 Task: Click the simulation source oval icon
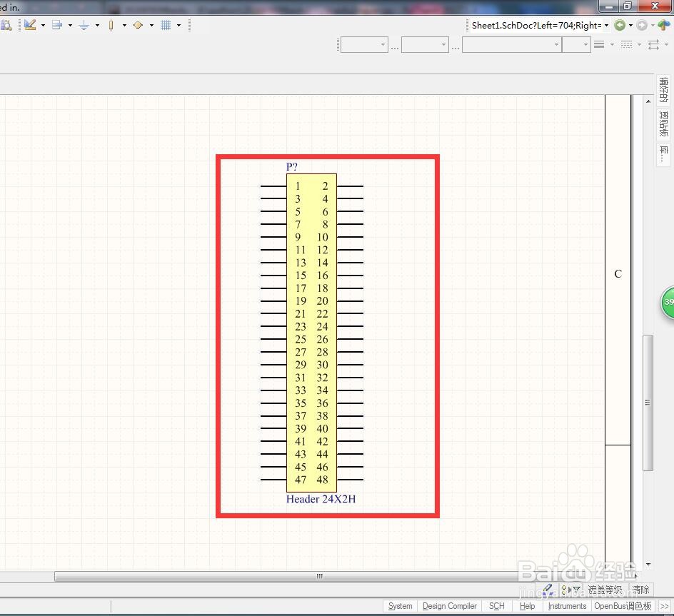(138, 26)
